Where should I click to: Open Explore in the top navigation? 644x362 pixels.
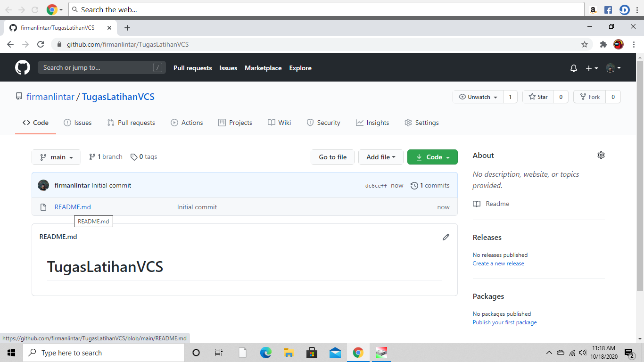point(300,68)
